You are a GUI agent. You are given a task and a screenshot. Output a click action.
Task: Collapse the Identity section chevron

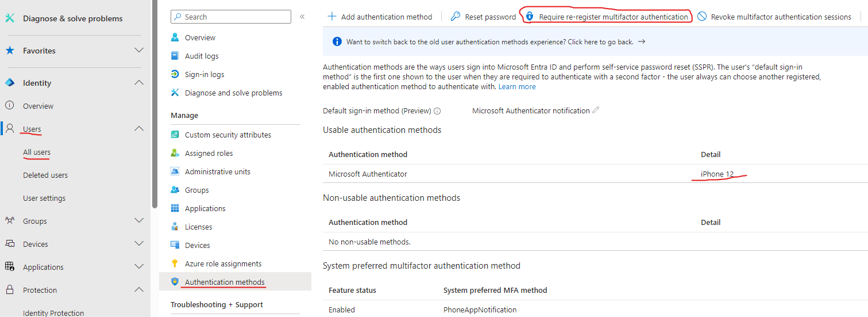pyautogui.click(x=139, y=83)
